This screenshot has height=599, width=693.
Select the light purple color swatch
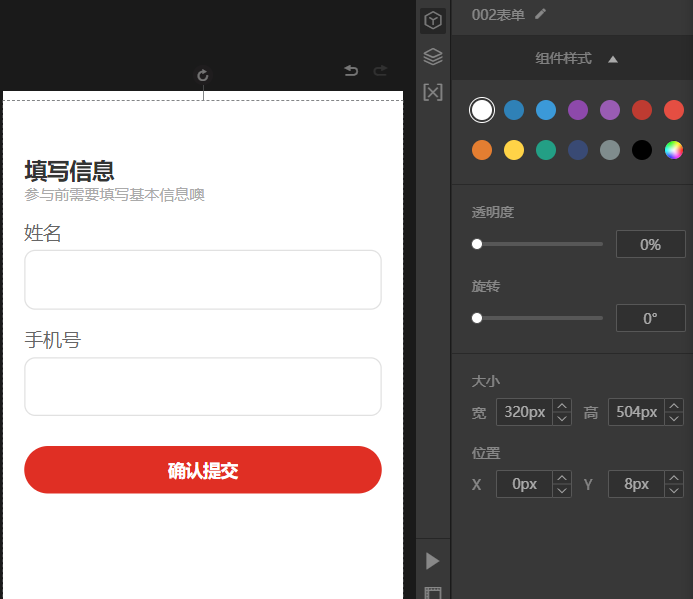(610, 110)
